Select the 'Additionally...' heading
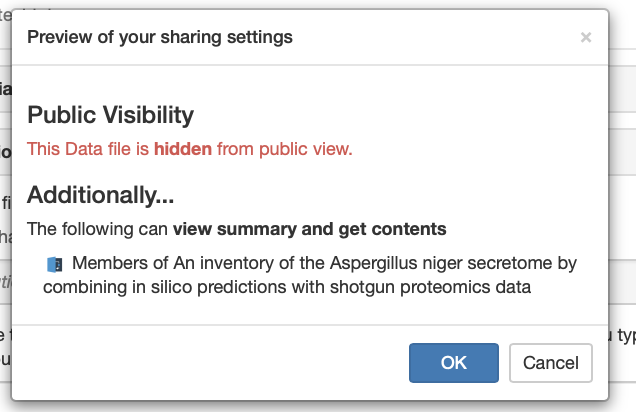The image size is (636, 412). tap(101, 195)
